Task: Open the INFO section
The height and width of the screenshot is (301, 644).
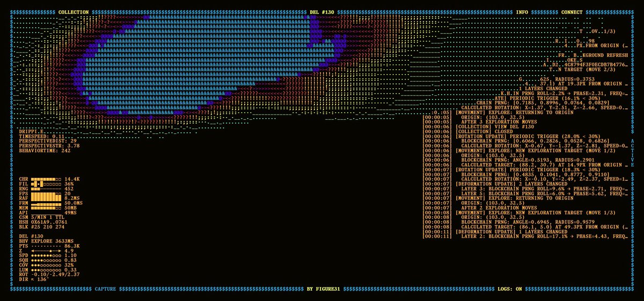Action: (522, 12)
